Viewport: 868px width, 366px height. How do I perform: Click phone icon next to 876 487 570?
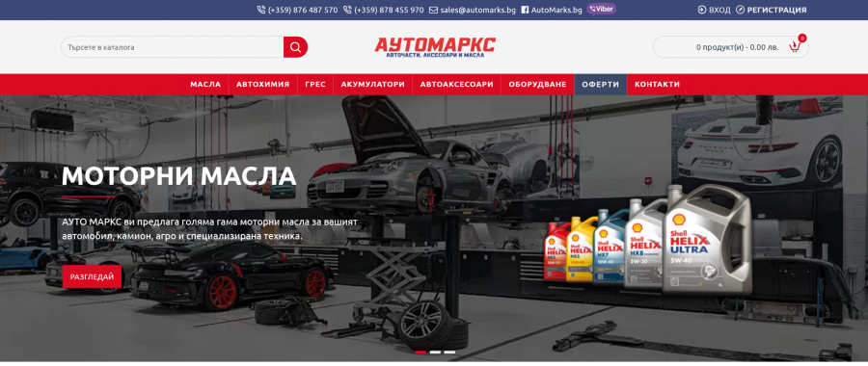pos(261,10)
